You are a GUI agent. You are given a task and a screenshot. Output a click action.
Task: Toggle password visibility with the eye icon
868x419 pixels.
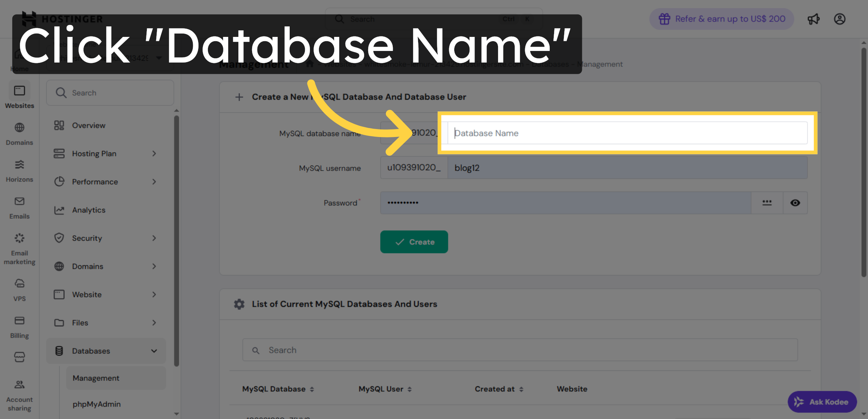(x=795, y=203)
